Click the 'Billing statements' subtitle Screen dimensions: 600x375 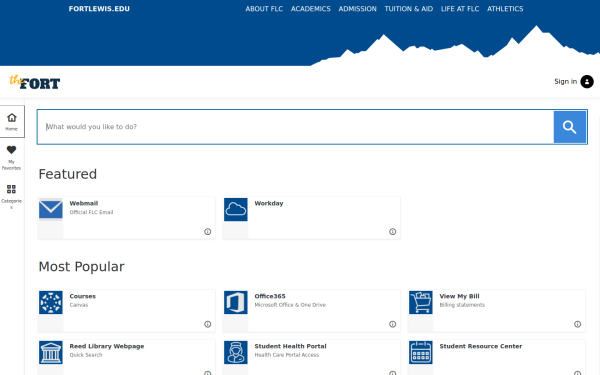[x=462, y=305]
